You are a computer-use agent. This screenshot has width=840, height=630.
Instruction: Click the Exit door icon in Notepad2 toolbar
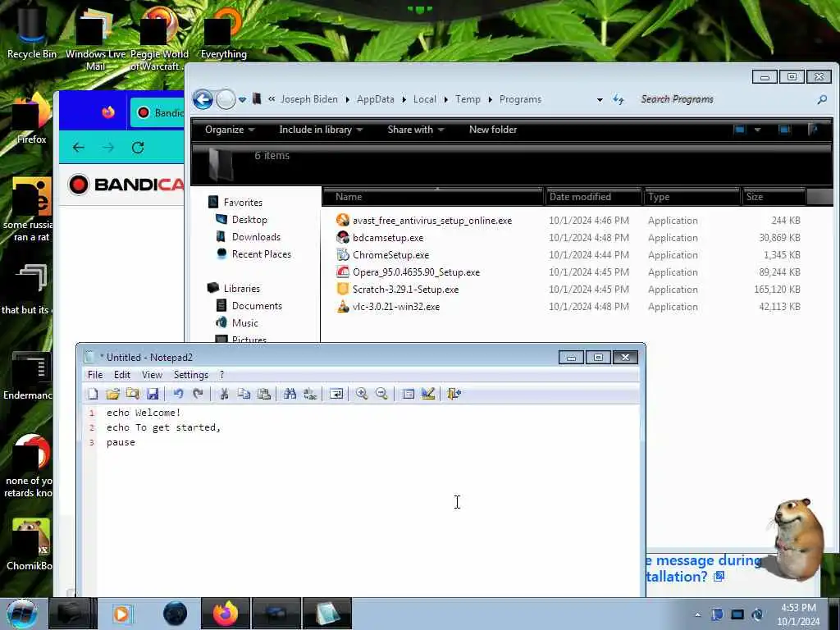click(x=454, y=394)
